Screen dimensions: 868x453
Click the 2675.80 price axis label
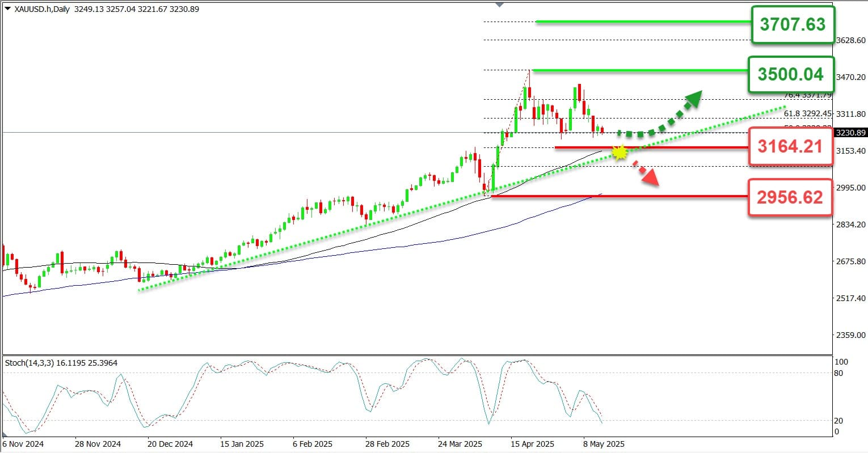tap(851, 261)
